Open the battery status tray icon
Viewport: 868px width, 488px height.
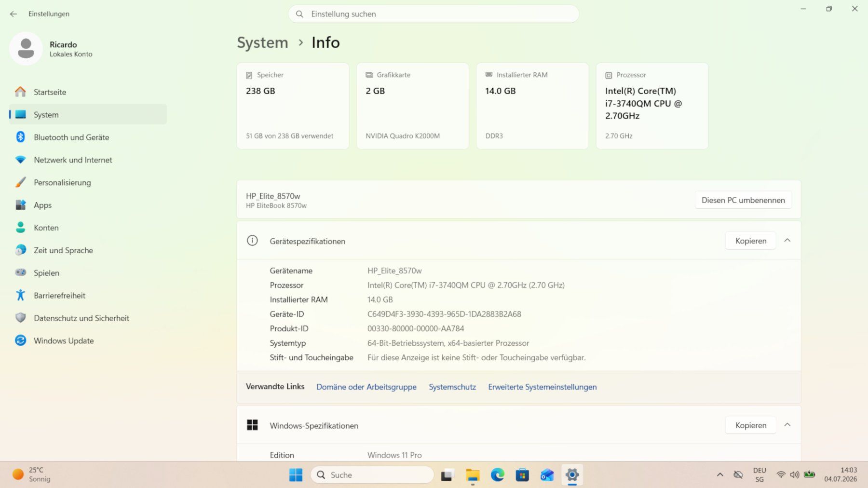point(809,474)
